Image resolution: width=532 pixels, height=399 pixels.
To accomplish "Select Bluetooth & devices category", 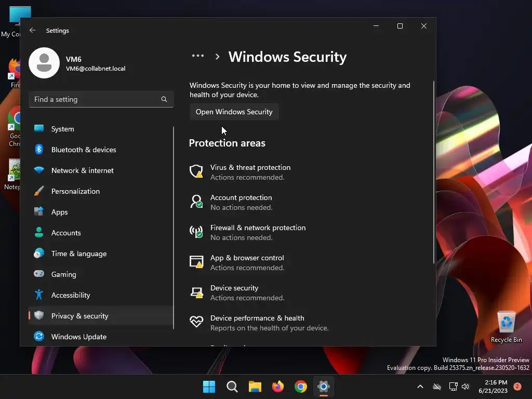I will pyautogui.click(x=101, y=149).
